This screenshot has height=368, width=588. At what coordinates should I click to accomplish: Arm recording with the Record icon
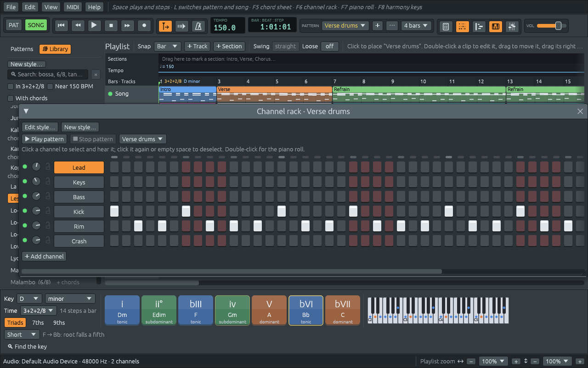click(145, 26)
